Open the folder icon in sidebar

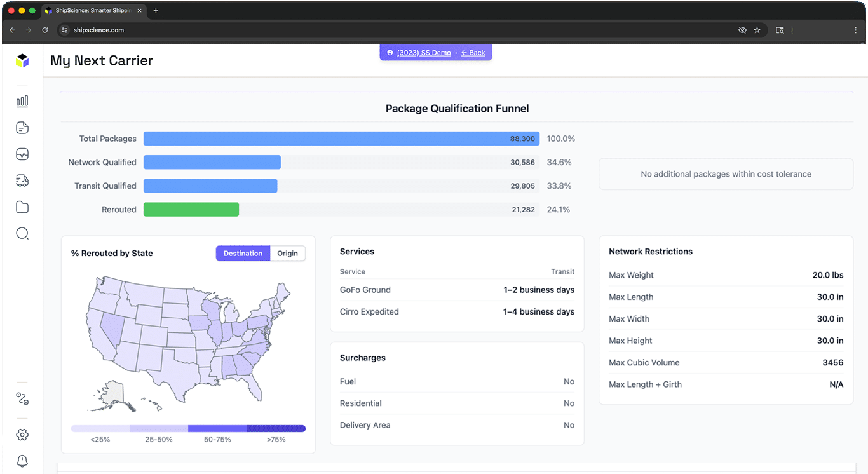22,207
